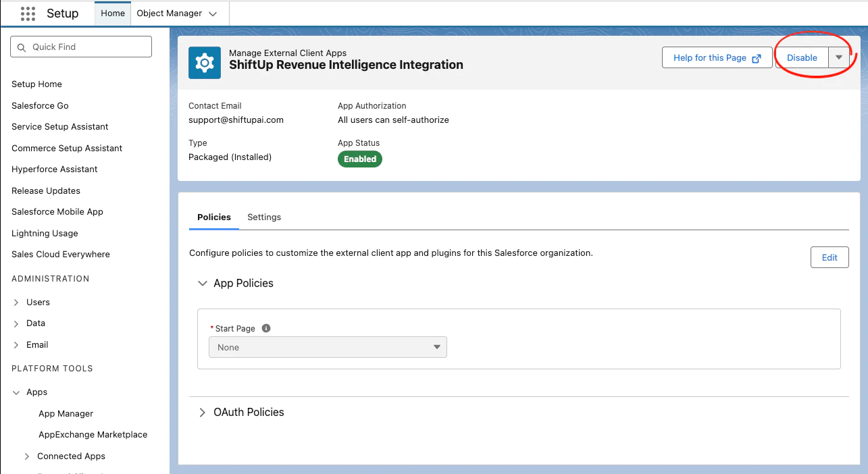Click the ADMINISTRATION section heading

[x=51, y=279]
